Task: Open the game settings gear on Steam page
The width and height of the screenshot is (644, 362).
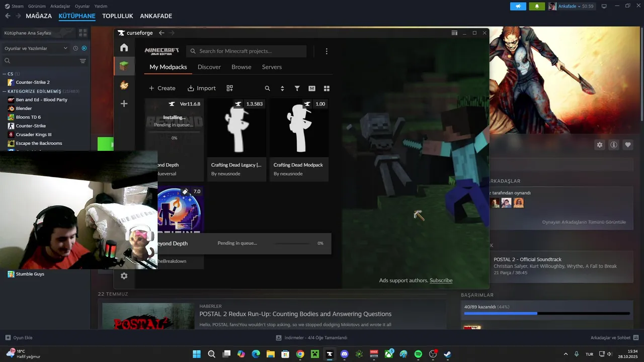Action: [x=600, y=145]
